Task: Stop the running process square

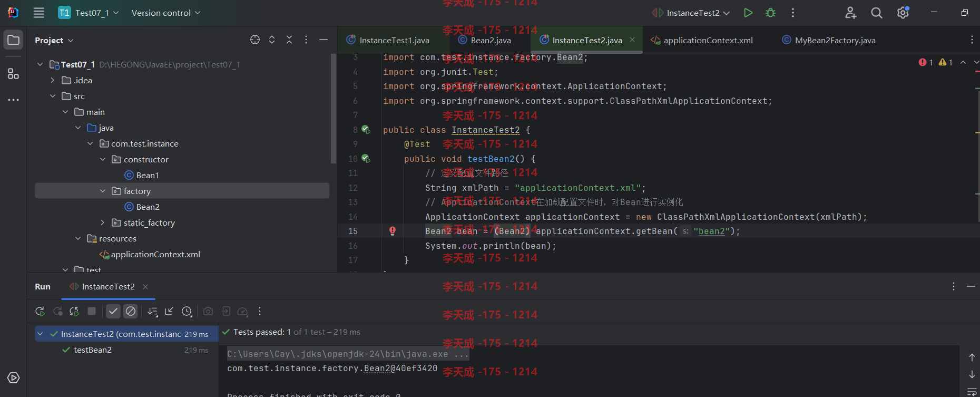Action: pyautogui.click(x=92, y=312)
